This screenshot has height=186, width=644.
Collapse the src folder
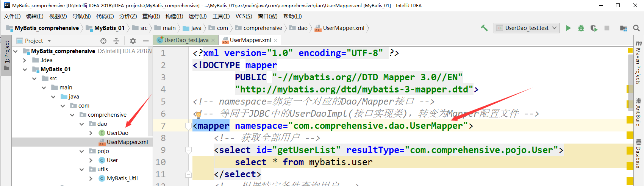point(34,78)
